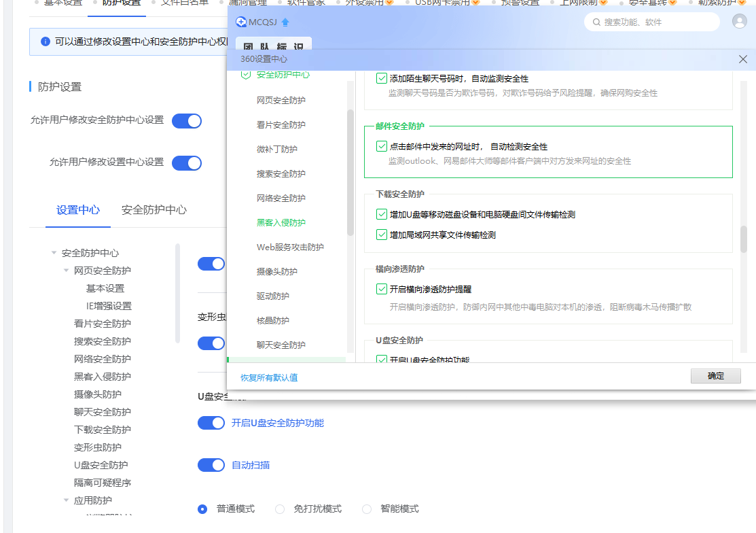
Task: Collapse the 网页安全防护 tree node
Action: pyautogui.click(x=66, y=271)
